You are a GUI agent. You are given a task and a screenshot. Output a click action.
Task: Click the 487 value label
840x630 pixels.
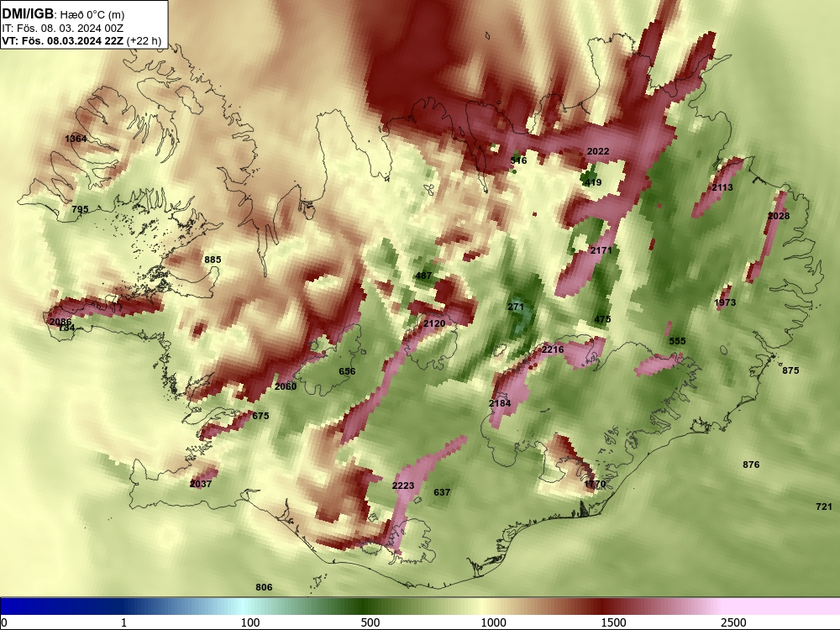coord(423,276)
